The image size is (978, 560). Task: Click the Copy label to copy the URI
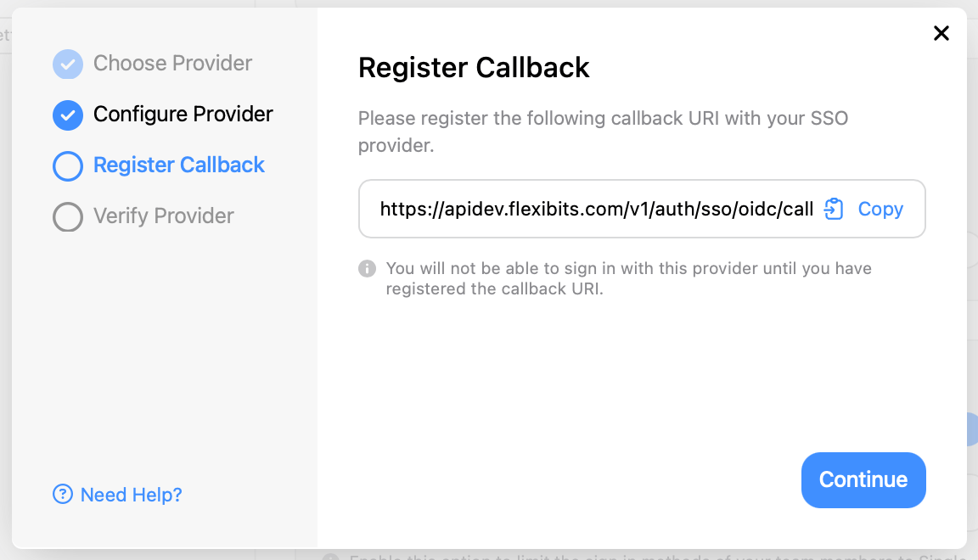880,209
